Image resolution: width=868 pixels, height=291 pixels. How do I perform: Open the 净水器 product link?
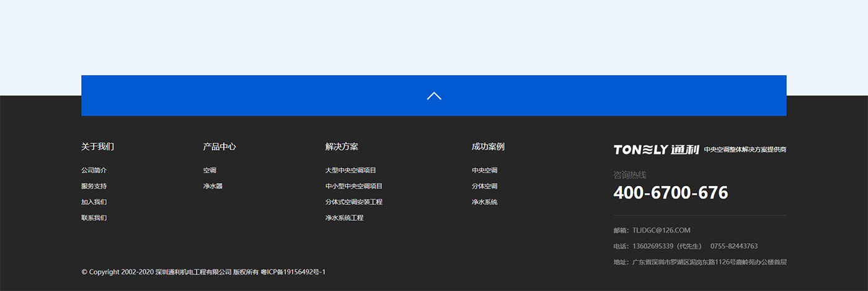click(x=213, y=186)
